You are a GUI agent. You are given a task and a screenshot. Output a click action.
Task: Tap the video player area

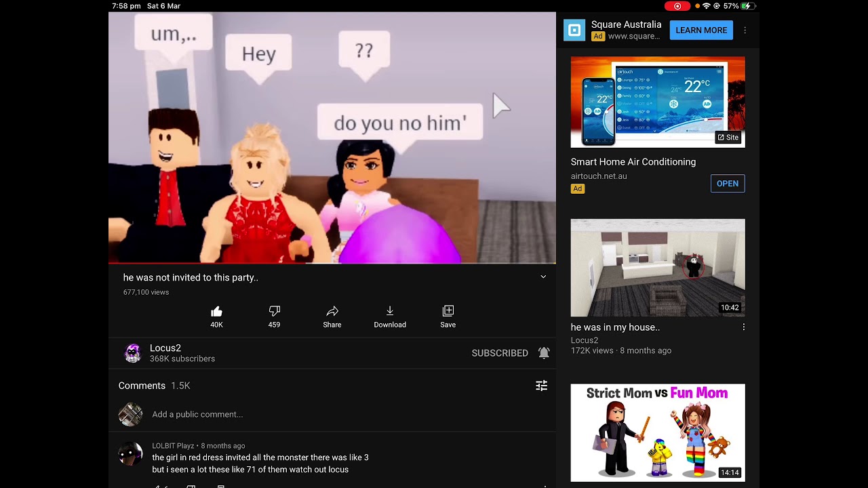coord(332,138)
